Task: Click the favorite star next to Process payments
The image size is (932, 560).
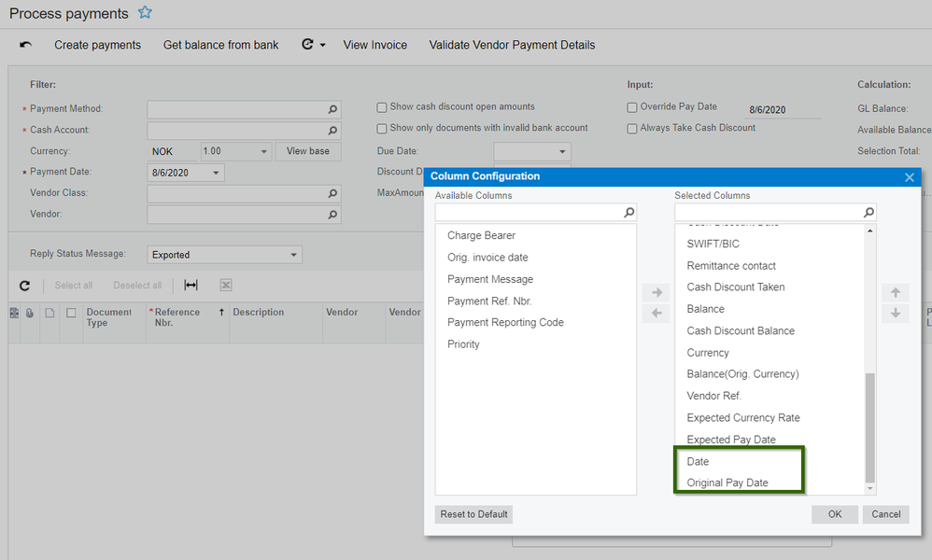Action: pos(145,12)
